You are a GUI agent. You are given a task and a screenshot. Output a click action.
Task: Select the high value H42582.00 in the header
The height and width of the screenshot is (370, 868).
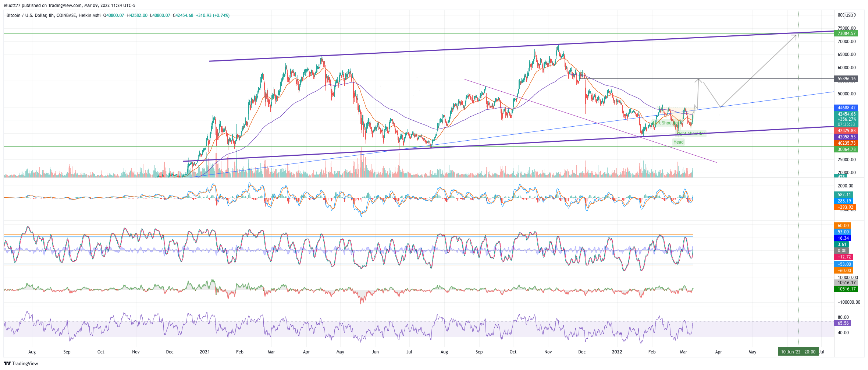tap(137, 15)
